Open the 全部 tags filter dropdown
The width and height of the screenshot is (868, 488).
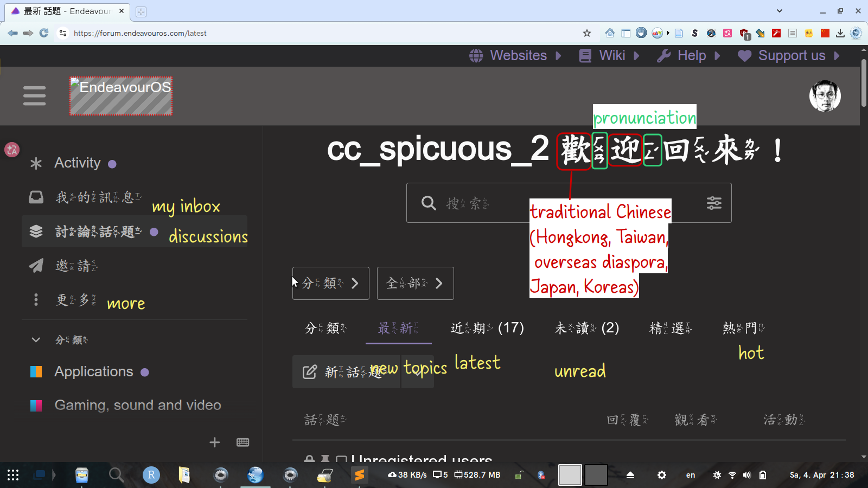[415, 283]
